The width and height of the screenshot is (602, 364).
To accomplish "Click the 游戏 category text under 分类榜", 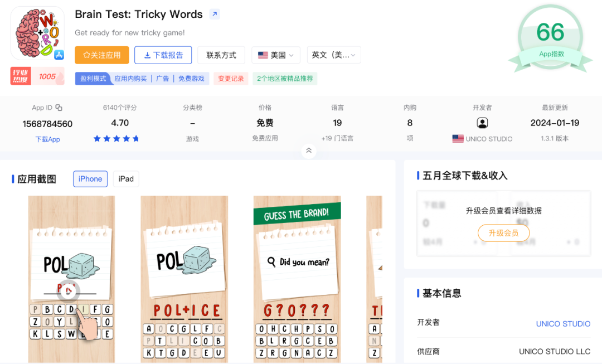I will tap(192, 139).
